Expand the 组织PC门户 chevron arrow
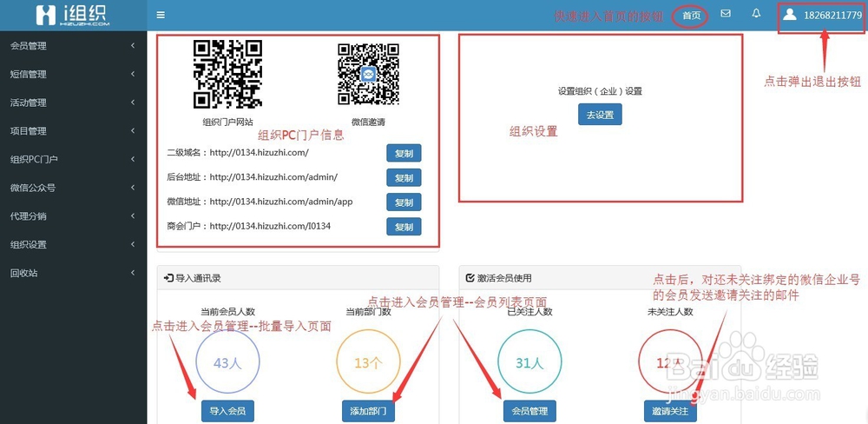 tap(133, 160)
